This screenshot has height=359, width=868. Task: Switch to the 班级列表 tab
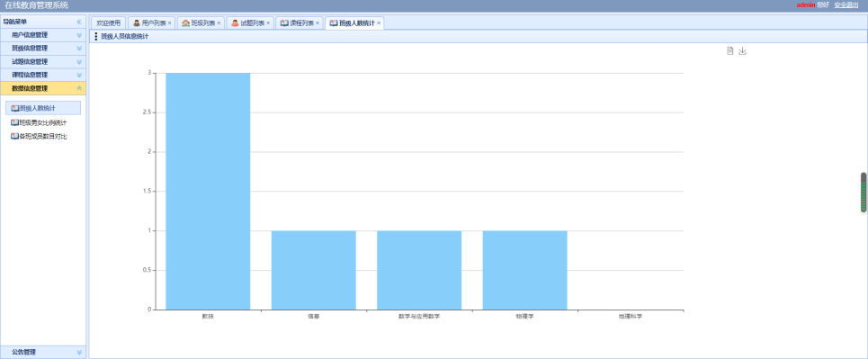[x=200, y=23]
